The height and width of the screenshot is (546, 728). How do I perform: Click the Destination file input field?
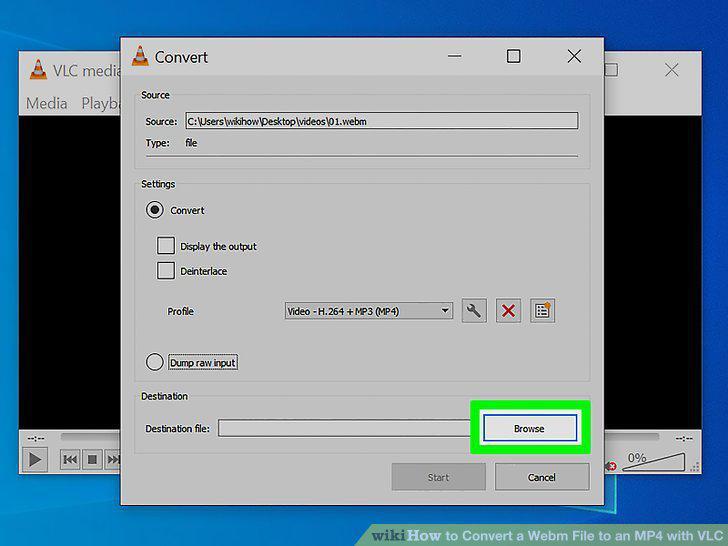344,428
